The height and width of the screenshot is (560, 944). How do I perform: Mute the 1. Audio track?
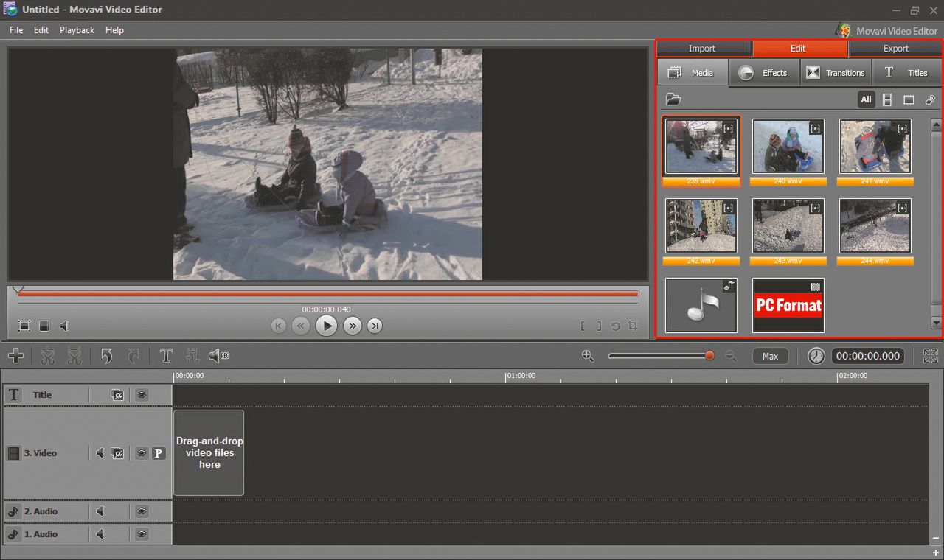click(100, 534)
